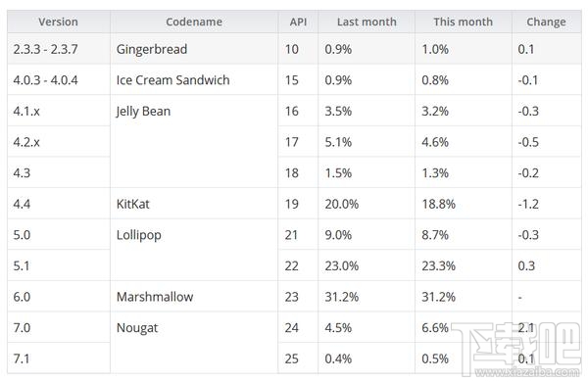Select the Marshmallow codename cell
Image resolution: width=588 pixels, height=382 pixels.
(x=194, y=297)
